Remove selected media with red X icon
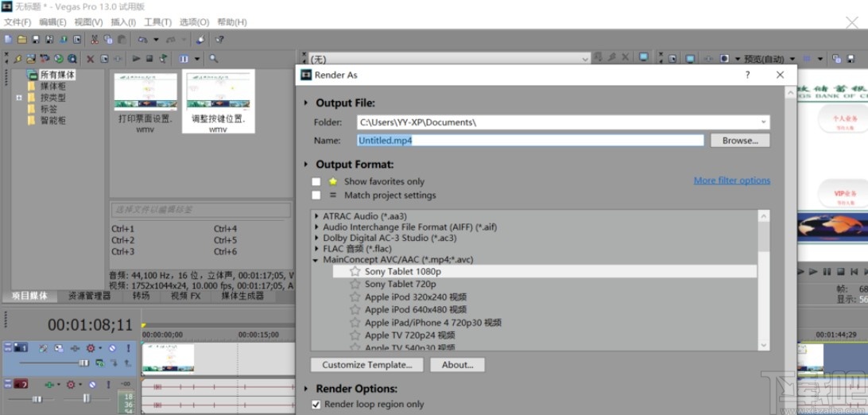The image size is (868, 415). coord(91,59)
